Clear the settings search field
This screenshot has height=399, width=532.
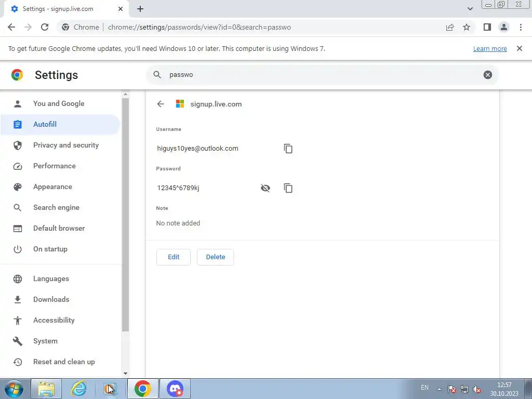[487, 75]
